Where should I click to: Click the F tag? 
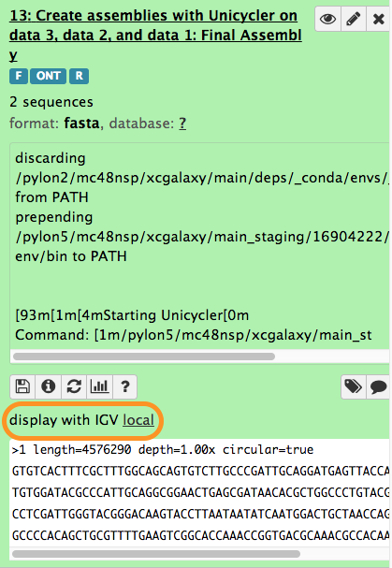coord(19,76)
